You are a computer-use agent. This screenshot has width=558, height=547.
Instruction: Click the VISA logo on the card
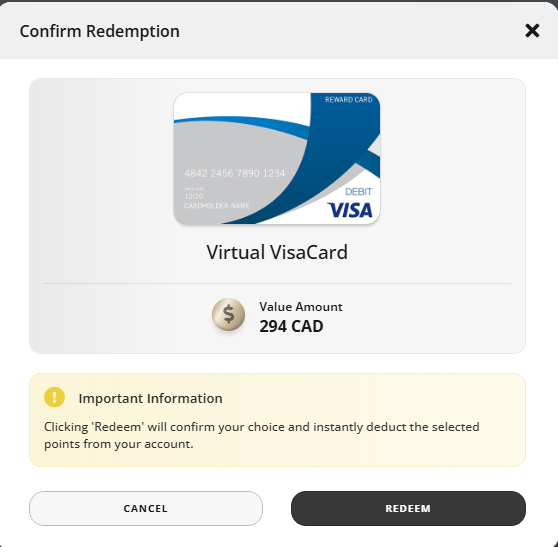(x=350, y=210)
